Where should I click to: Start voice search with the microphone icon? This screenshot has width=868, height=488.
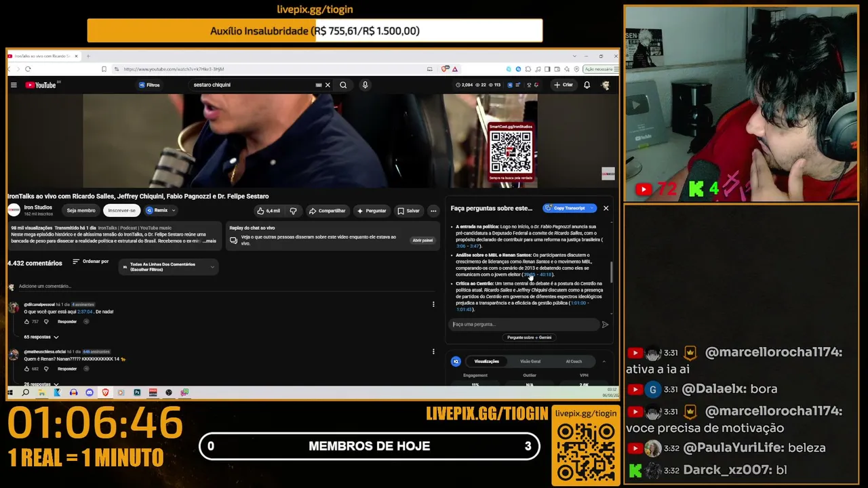[x=365, y=85]
